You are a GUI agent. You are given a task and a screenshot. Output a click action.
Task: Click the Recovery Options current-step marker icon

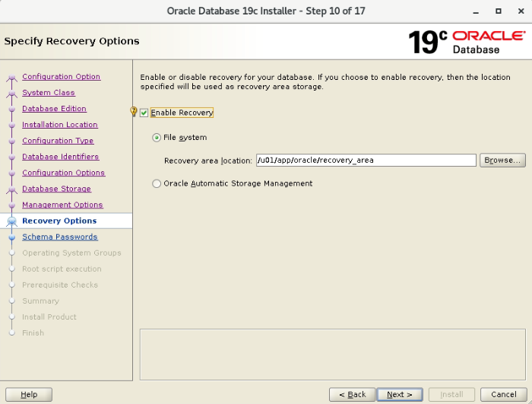(x=12, y=221)
